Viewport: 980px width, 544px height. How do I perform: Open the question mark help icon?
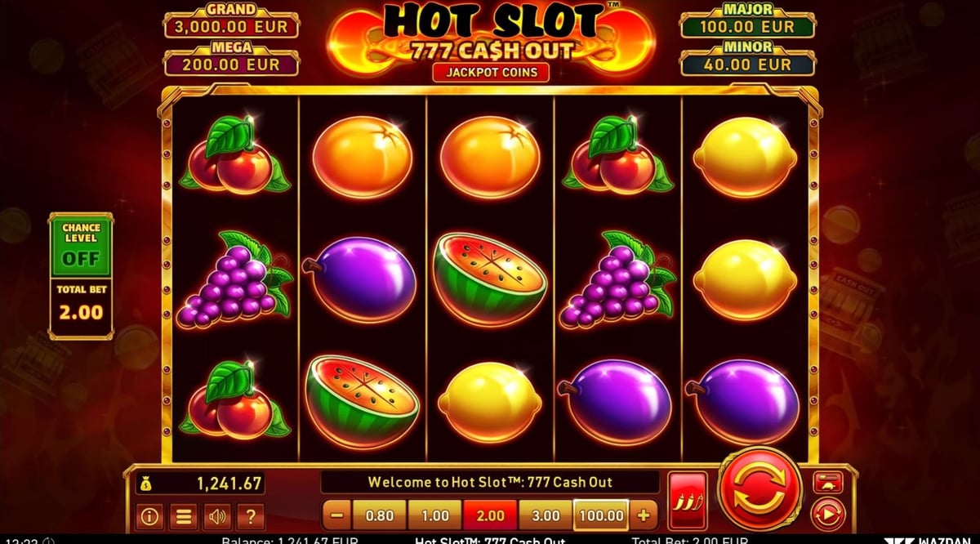point(251,516)
